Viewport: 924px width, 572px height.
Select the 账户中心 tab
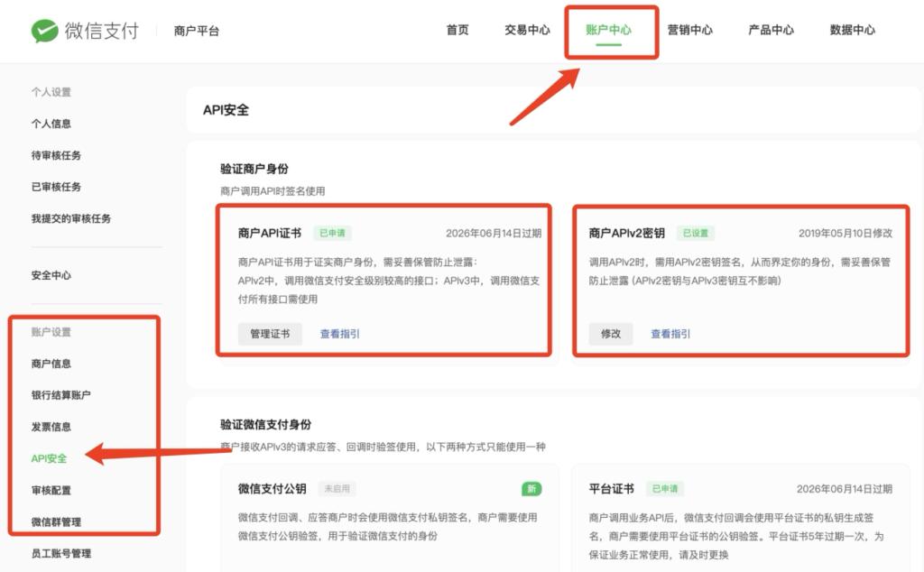click(x=608, y=30)
